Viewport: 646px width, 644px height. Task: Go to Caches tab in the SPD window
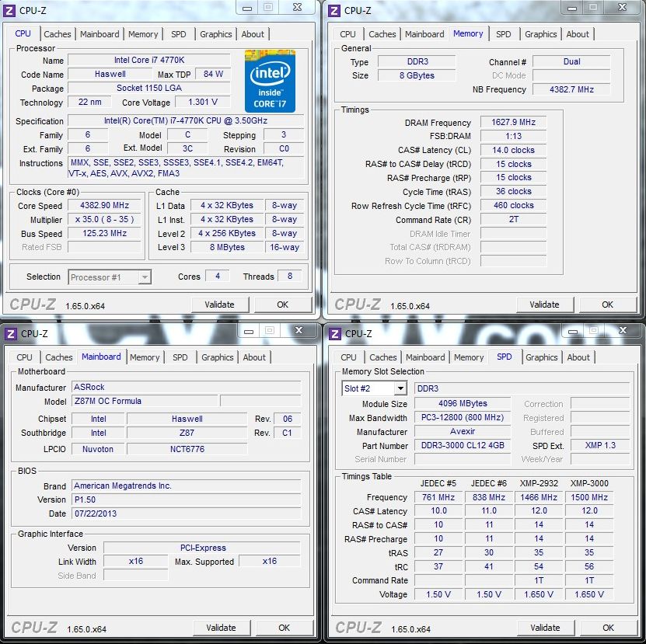(x=383, y=357)
